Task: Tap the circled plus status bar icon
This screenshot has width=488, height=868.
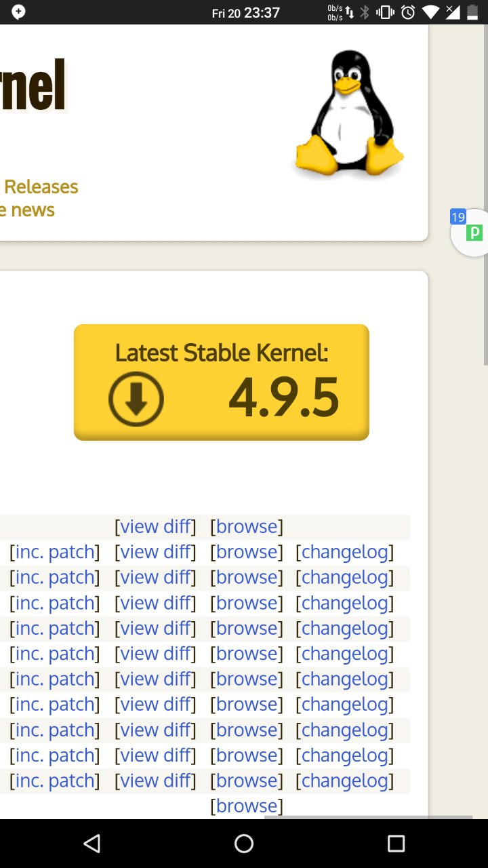Action: (18, 12)
